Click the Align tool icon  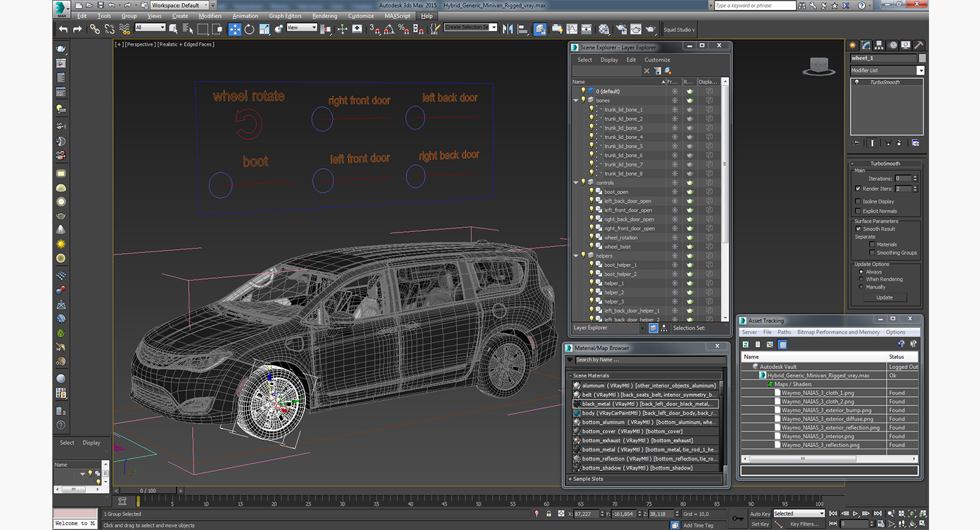point(522,29)
